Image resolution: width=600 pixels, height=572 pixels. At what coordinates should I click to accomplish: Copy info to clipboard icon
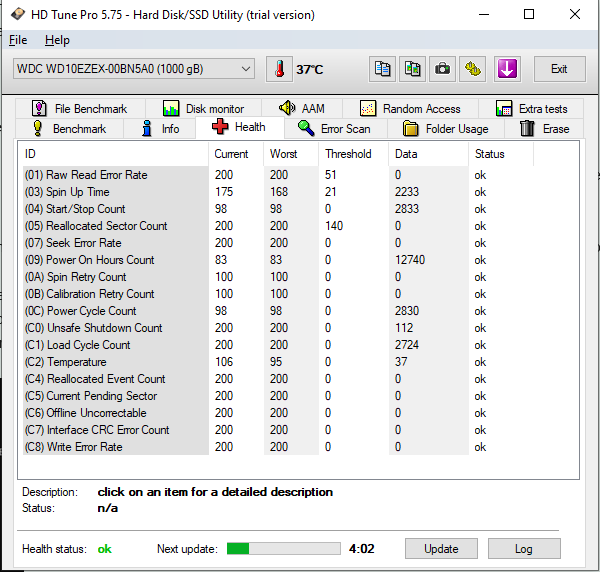(x=382, y=69)
